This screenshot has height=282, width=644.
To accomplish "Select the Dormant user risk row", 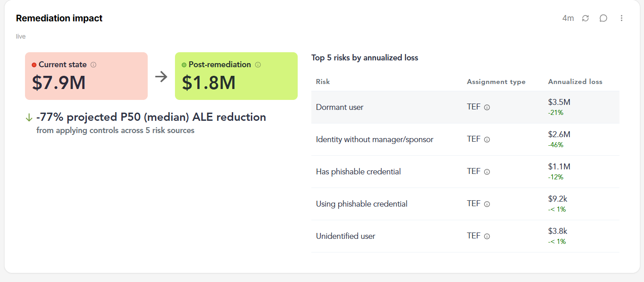I will [465, 107].
